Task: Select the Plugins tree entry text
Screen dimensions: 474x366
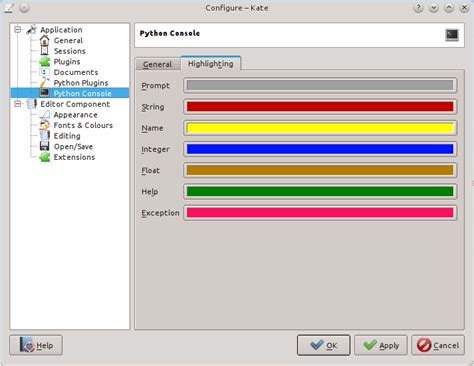Action: (67, 62)
